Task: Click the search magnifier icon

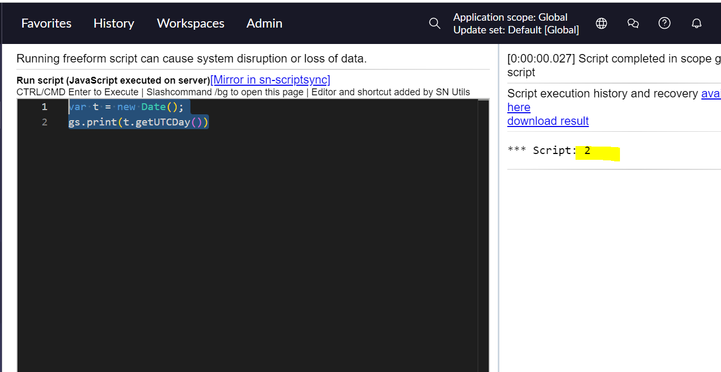Action: [434, 23]
